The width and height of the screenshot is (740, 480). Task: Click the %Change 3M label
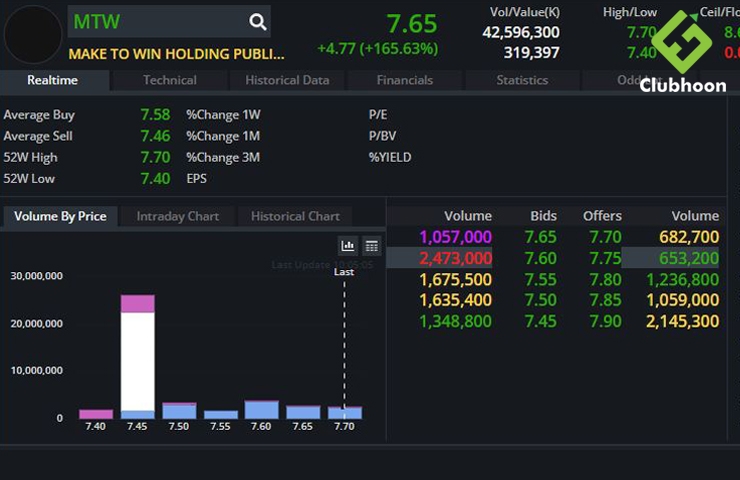[223, 157]
